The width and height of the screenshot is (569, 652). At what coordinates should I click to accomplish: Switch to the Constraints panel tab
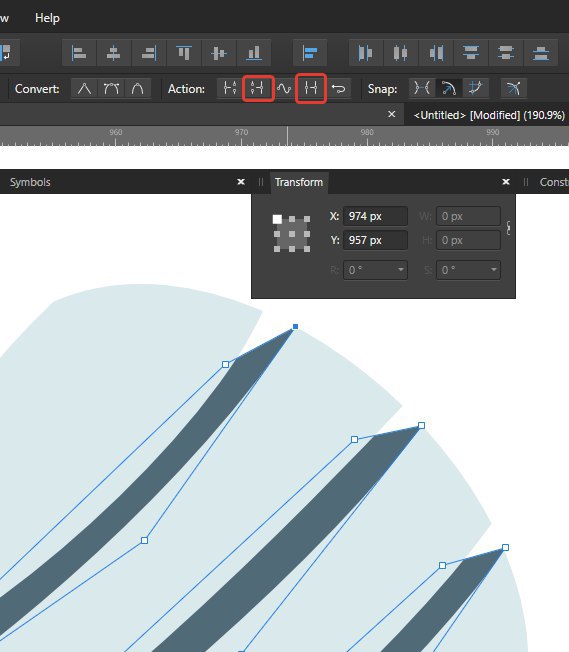pyautogui.click(x=554, y=182)
